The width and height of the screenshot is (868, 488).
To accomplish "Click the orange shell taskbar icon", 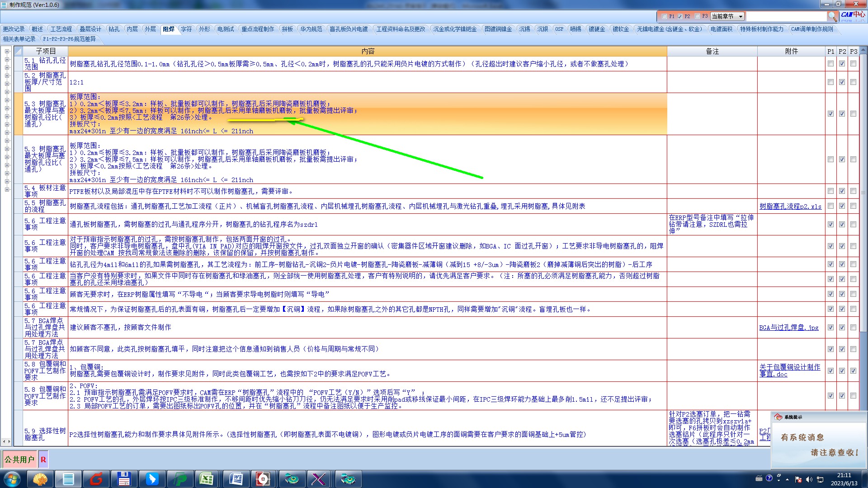I will pos(40,479).
